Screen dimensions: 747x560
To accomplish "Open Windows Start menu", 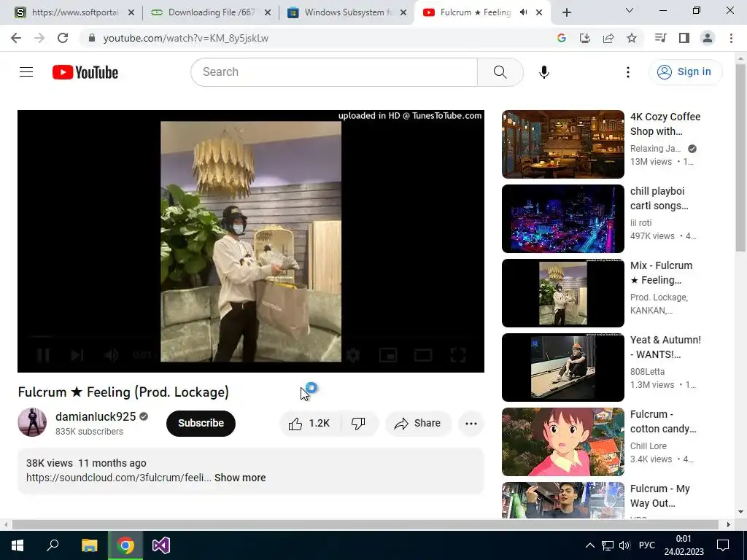I will pos(18,545).
